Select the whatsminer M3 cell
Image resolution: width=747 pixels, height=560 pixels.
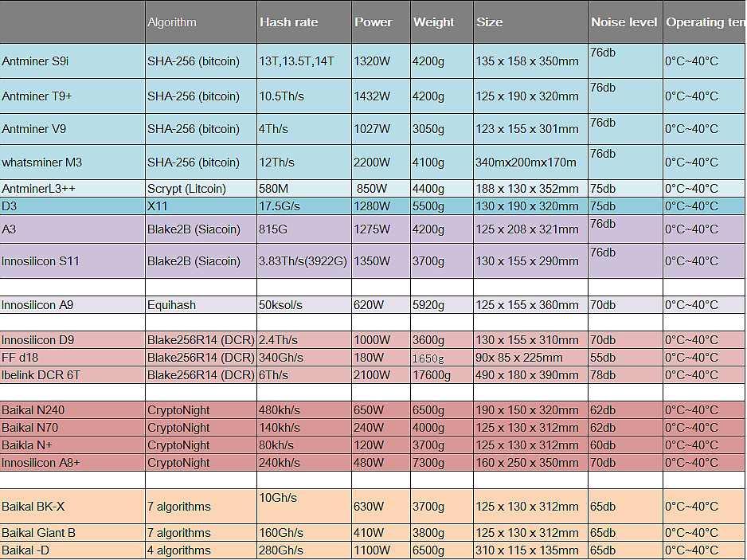pos(72,162)
